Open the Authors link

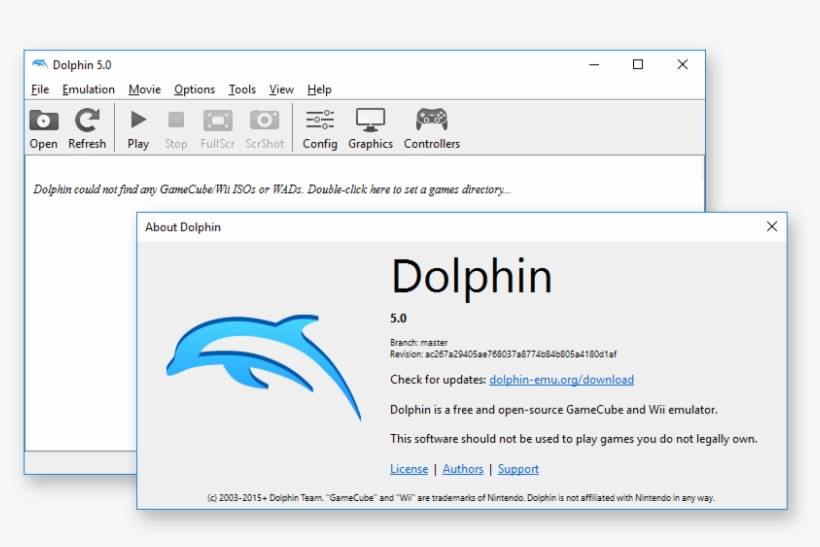463,469
